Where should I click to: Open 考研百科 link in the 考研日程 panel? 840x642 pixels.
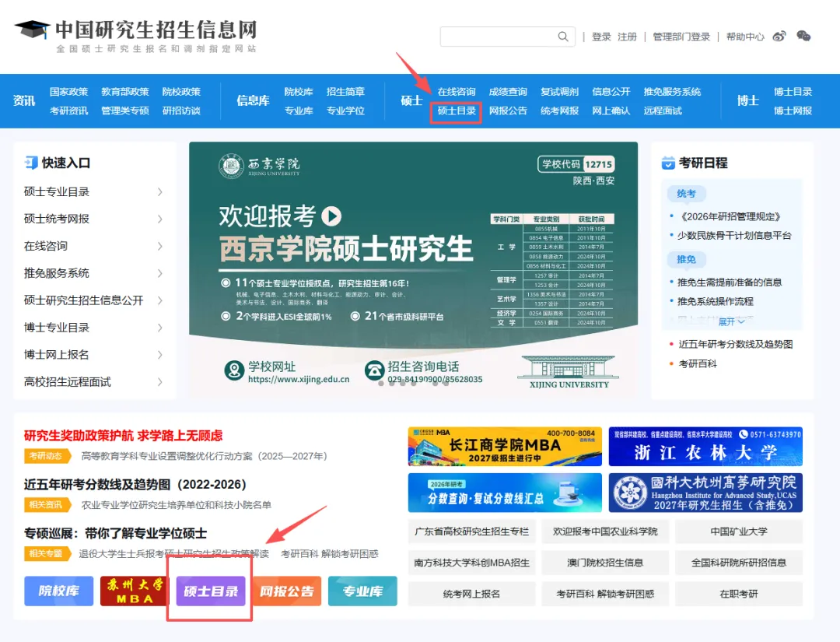click(x=698, y=363)
